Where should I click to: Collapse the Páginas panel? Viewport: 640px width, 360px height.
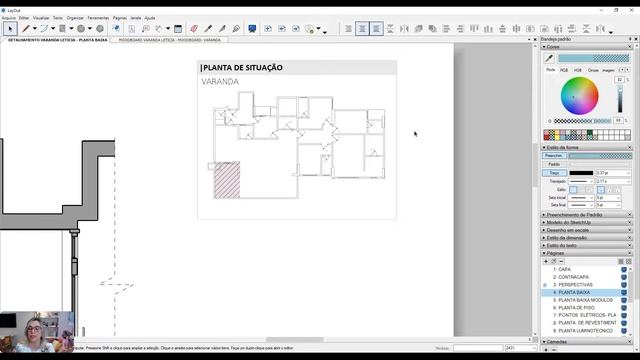point(587,253)
